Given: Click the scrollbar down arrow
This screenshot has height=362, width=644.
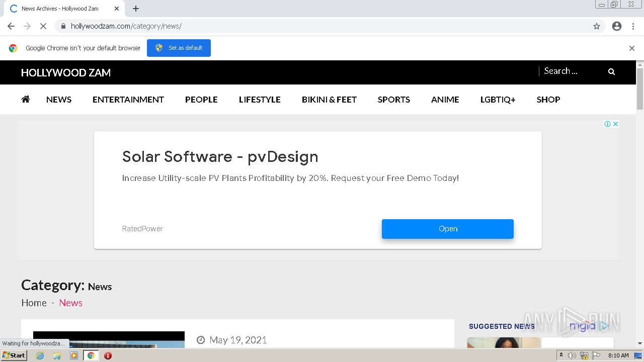Looking at the screenshot, I should [640, 343].
